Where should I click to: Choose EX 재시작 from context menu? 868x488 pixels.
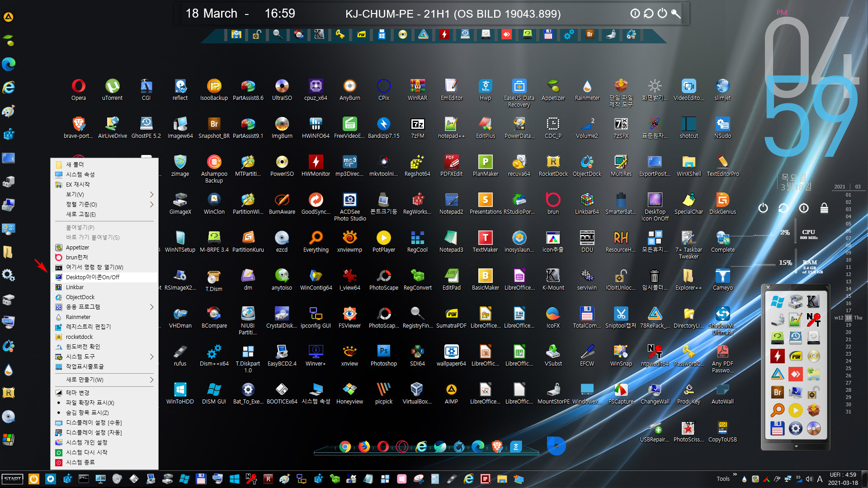coord(104,184)
